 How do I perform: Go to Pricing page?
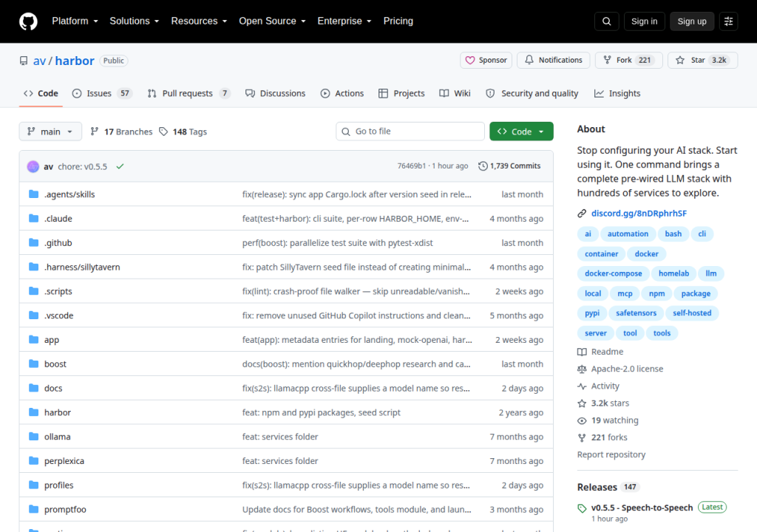tap(398, 21)
